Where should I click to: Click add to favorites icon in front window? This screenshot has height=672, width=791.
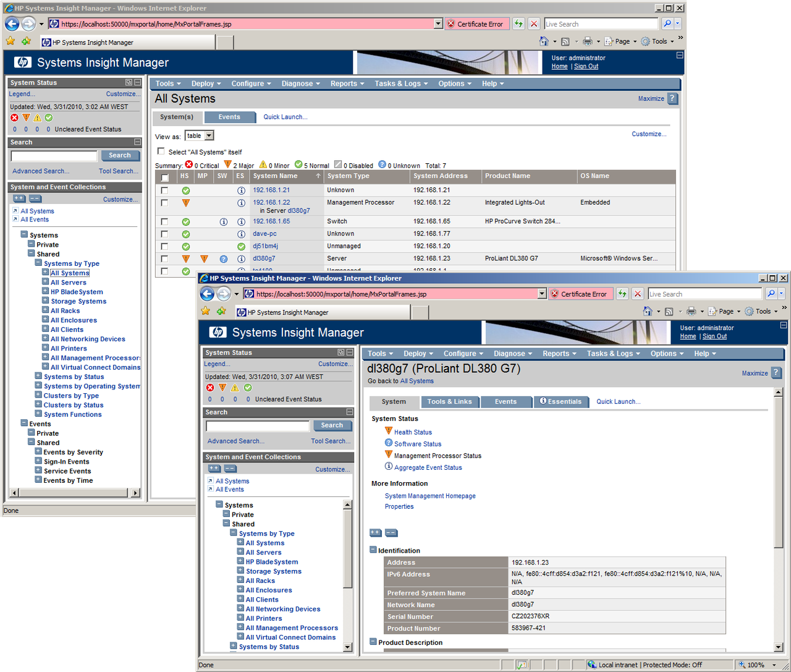pyautogui.click(x=221, y=311)
